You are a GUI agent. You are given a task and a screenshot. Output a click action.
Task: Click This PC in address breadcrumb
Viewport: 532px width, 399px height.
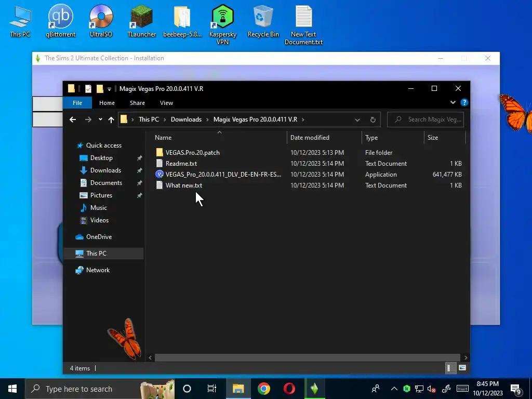point(149,119)
